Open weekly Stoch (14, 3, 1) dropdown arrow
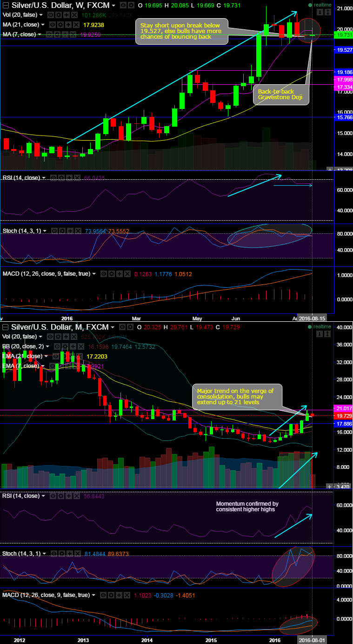353x644 pixels. click(44, 230)
